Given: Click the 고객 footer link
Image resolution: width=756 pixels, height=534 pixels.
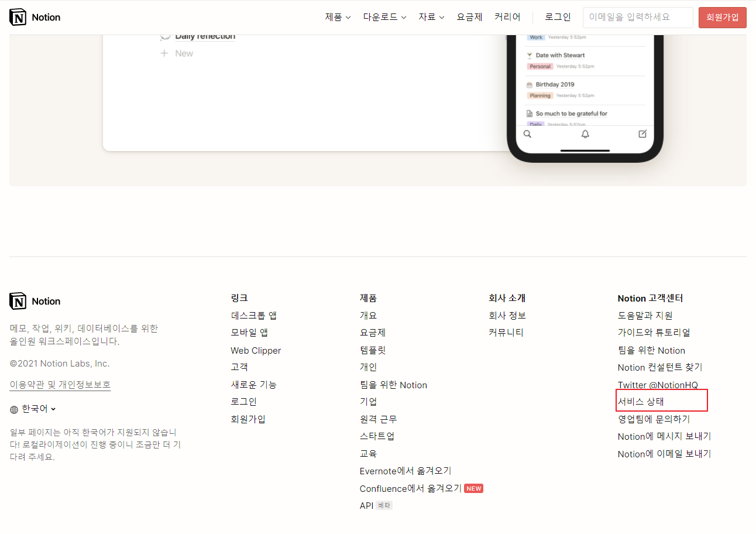Looking at the screenshot, I should (239, 367).
